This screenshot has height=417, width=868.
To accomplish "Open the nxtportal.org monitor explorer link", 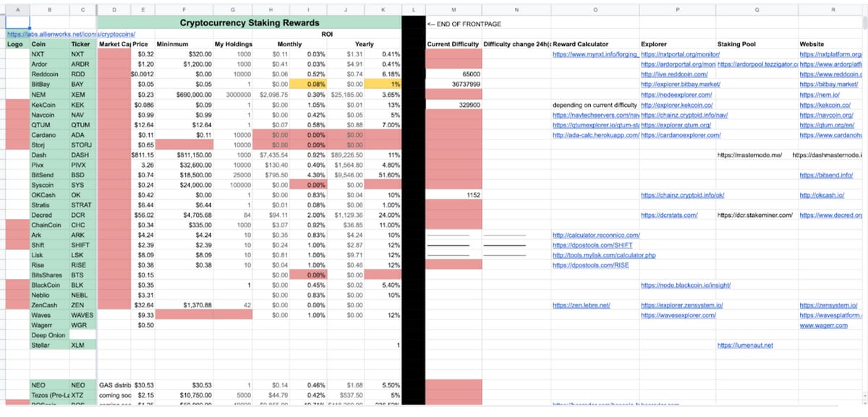I will 680,54.
